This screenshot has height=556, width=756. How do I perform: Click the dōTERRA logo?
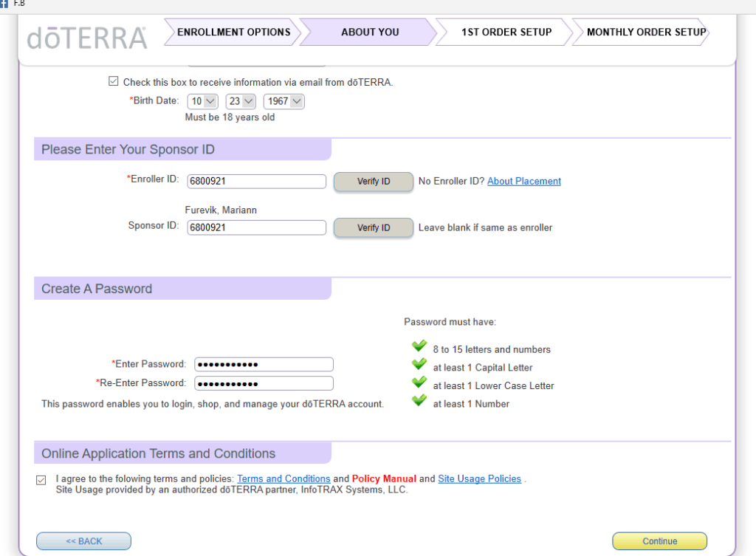[x=87, y=38]
